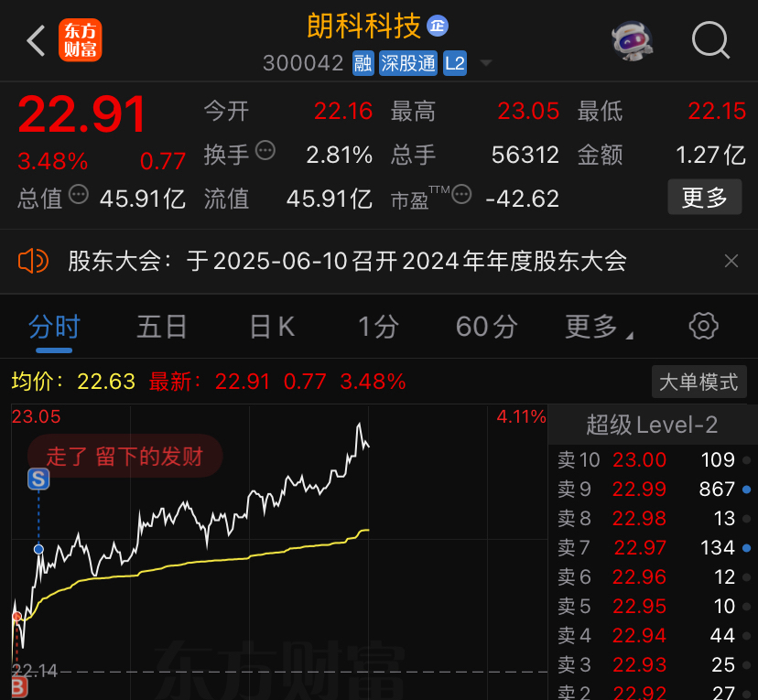
Task: Tap the 今开 22.16 value
Action: [343, 111]
